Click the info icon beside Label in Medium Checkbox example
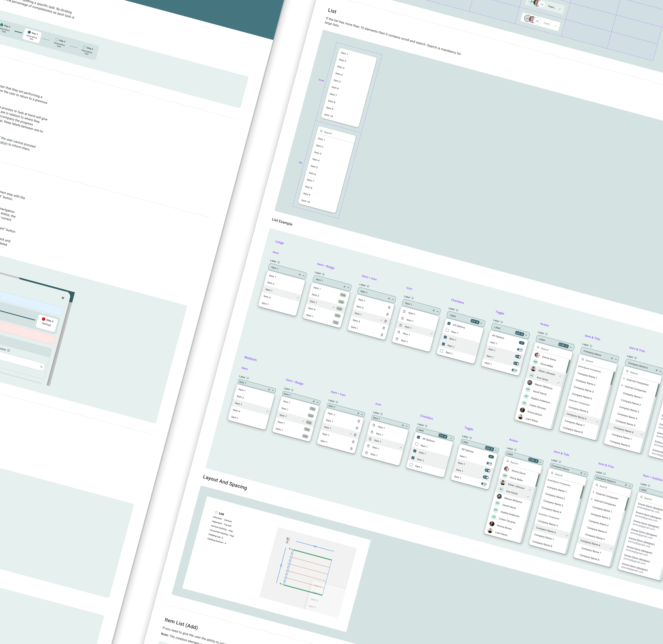Viewport: 663px width, 644px height. [426, 426]
